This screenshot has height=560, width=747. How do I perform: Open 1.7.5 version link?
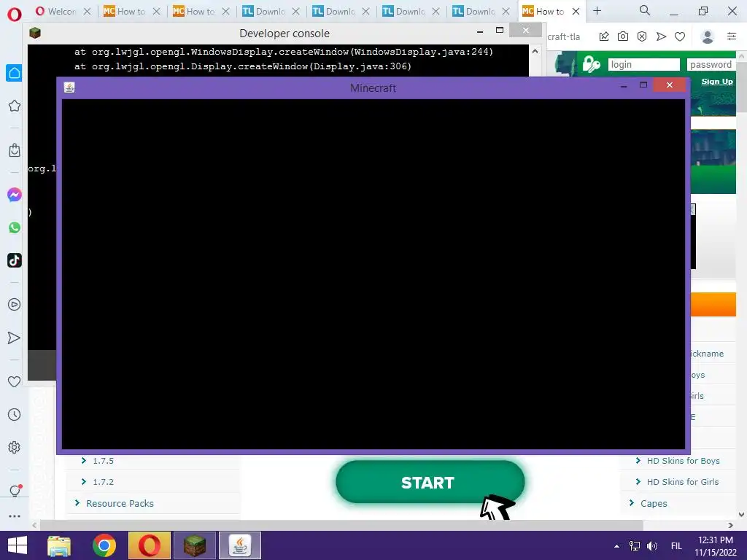tap(103, 461)
